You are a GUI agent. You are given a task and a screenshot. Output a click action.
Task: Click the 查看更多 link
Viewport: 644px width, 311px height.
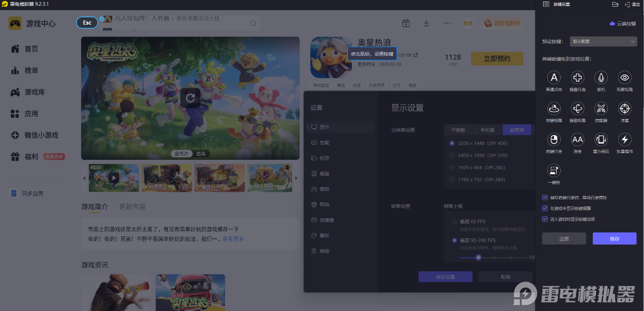coord(233,239)
